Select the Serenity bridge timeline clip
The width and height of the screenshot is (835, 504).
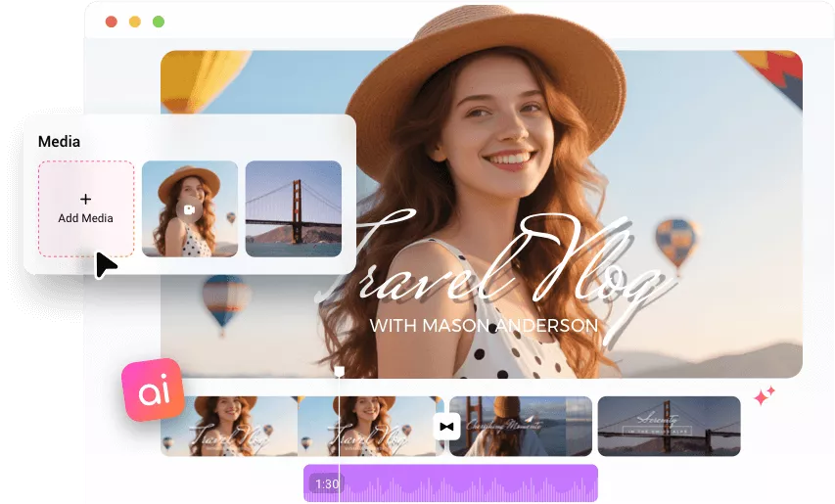(x=670, y=427)
